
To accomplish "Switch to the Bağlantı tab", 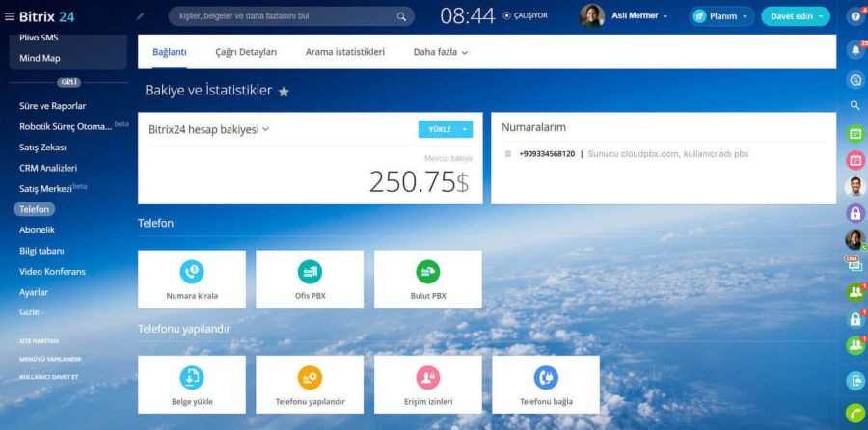I will pyautogui.click(x=170, y=53).
